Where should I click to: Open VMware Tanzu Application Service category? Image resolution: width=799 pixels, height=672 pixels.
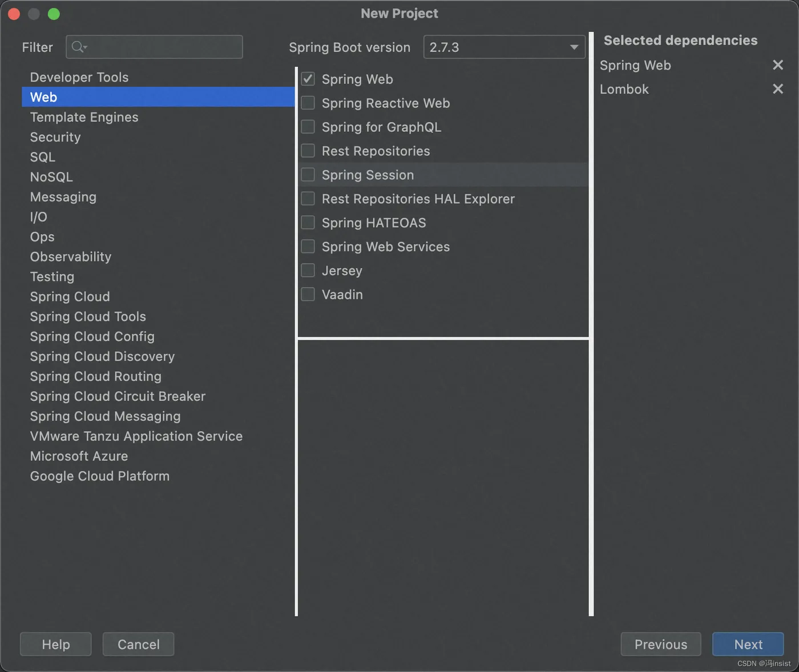(158, 437)
